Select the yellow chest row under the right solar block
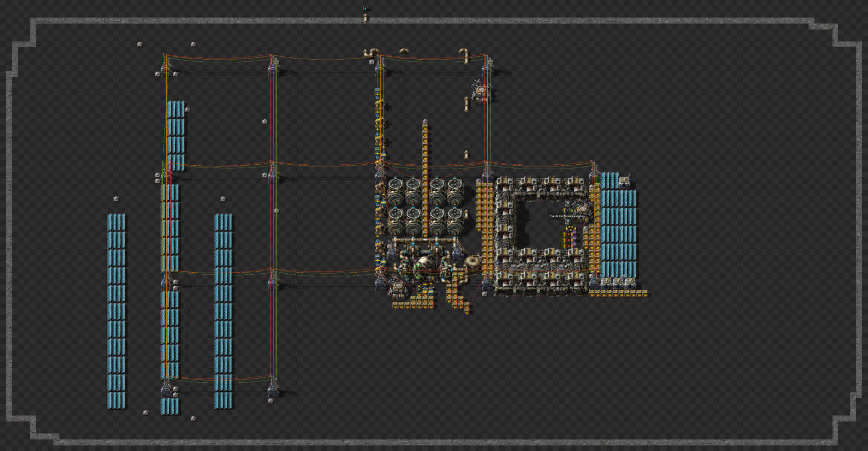 [x=618, y=293]
